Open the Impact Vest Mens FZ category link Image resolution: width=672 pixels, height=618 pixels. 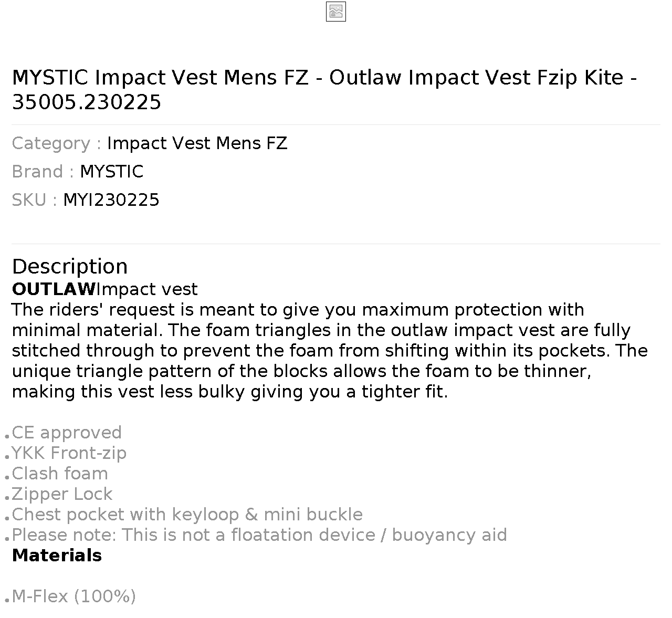click(x=197, y=143)
